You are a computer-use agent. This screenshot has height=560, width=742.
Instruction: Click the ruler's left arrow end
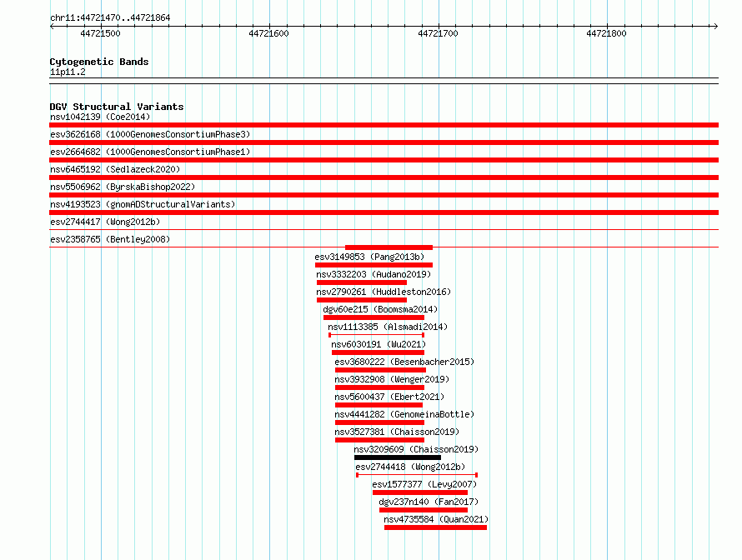pyautogui.click(x=52, y=26)
